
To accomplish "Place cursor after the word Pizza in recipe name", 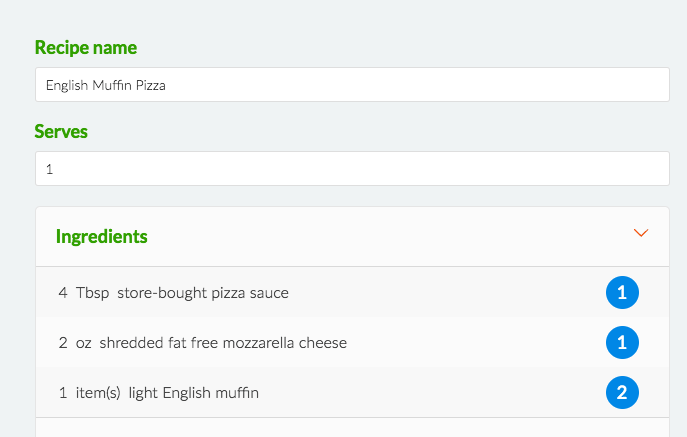I will 166,85.
